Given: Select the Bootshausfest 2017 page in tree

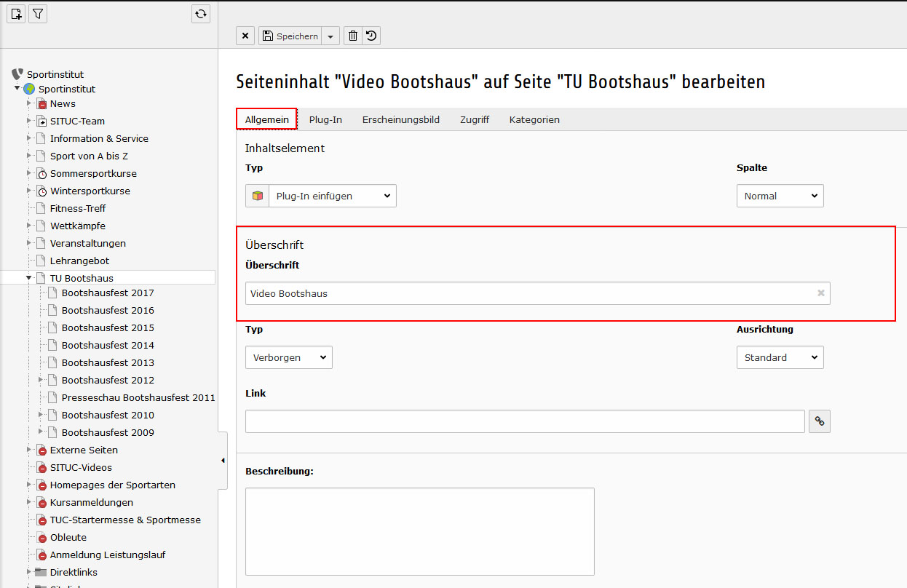Looking at the screenshot, I should point(108,293).
